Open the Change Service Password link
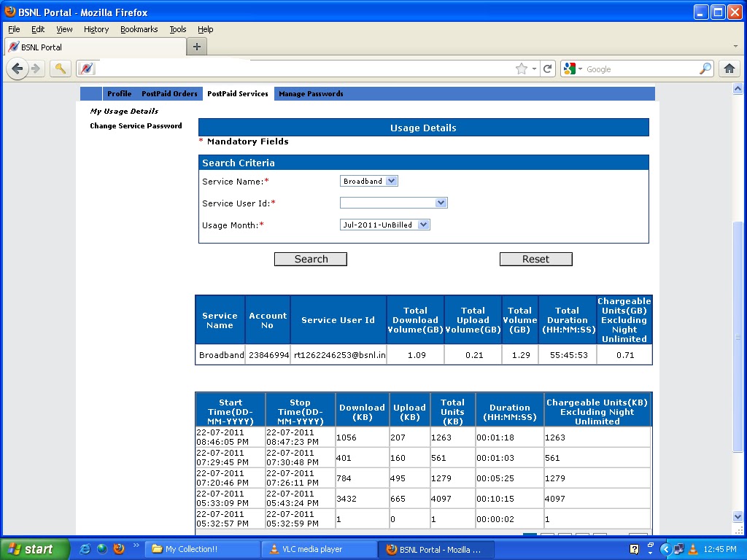Viewport: 747px width, 560px height. click(x=136, y=125)
